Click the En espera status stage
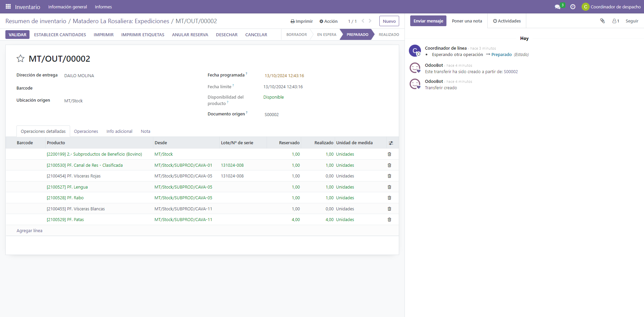The image size is (644, 317). [x=327, y=35]
